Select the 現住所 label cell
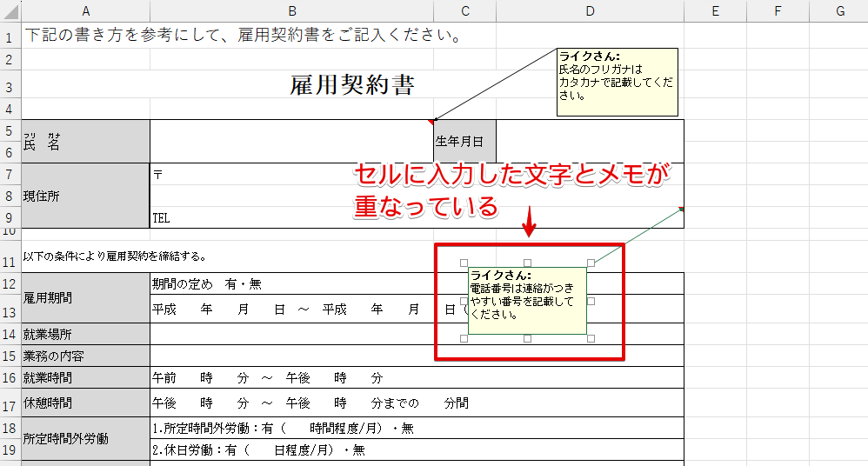This screenshot has height=466, width=868. click(x=85, y=196)
